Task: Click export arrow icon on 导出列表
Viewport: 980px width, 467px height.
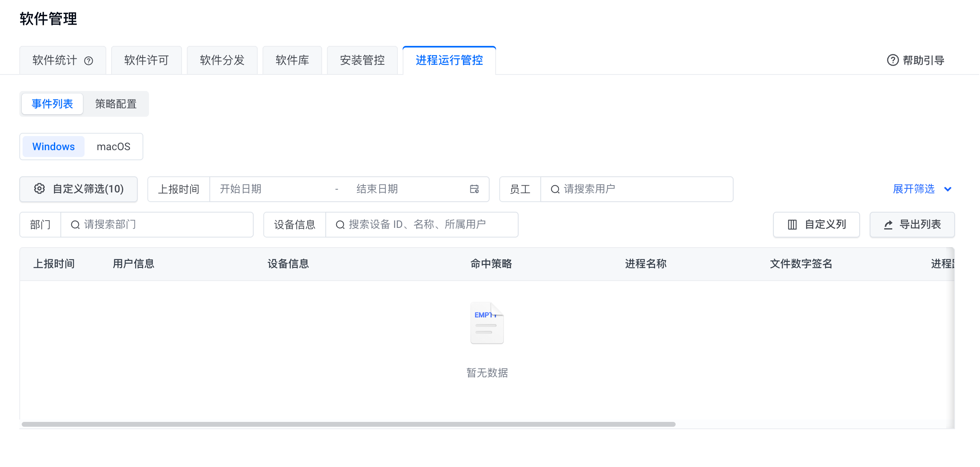Action: tap(888, 225)
